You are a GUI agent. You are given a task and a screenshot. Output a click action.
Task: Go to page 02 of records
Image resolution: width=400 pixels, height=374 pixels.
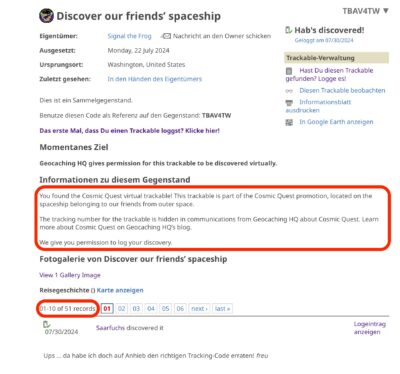click(x=122, y=308)
